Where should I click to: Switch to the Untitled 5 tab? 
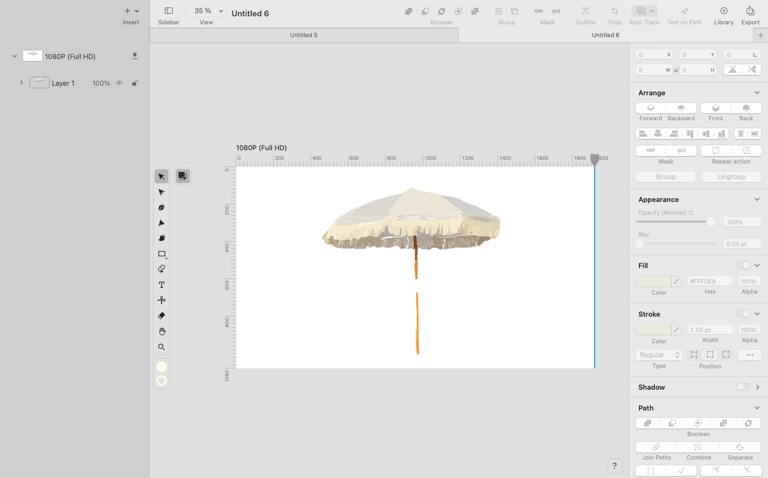(x=304, y=35)
